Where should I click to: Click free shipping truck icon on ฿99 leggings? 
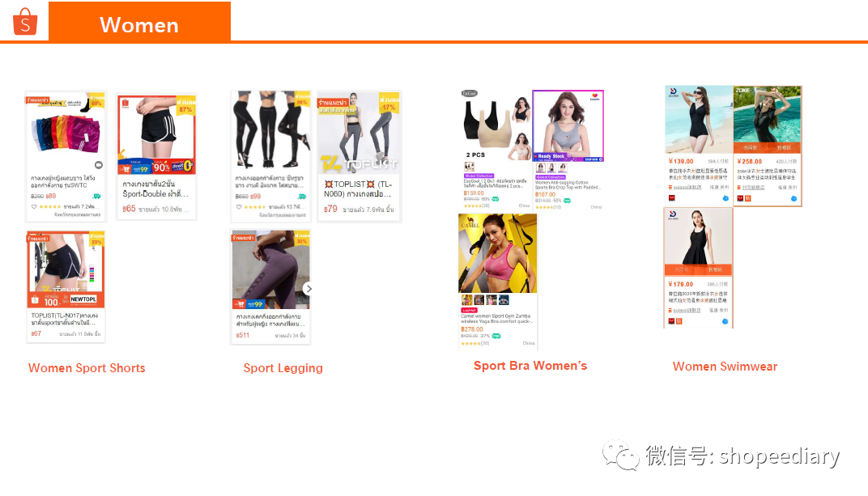(x=302, y=197)
